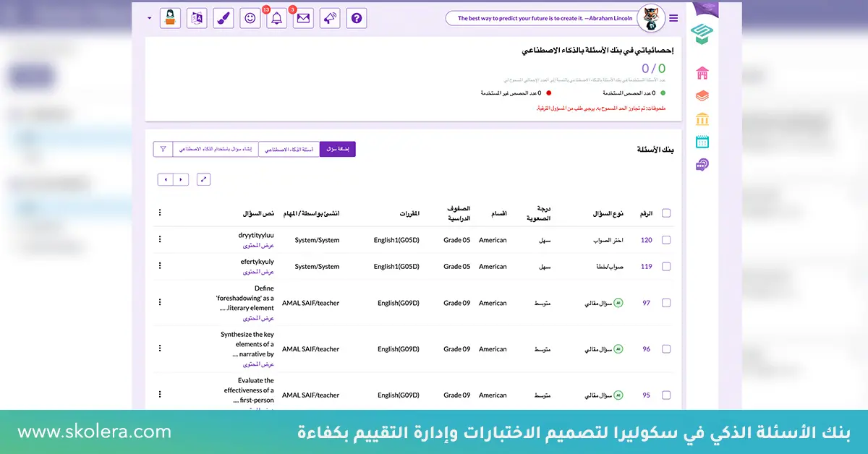Click the AI badge on question 95

point(618,395)
